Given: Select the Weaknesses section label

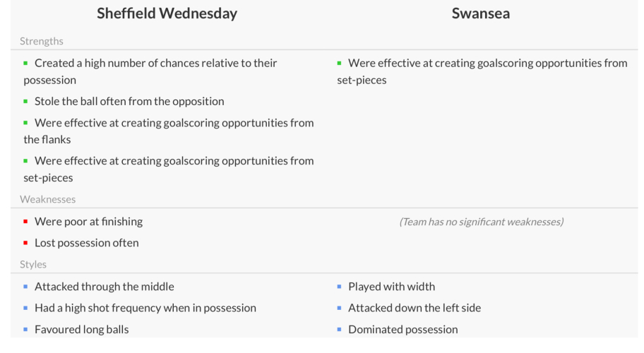Looking at the screenshot, I should point(48,199).
